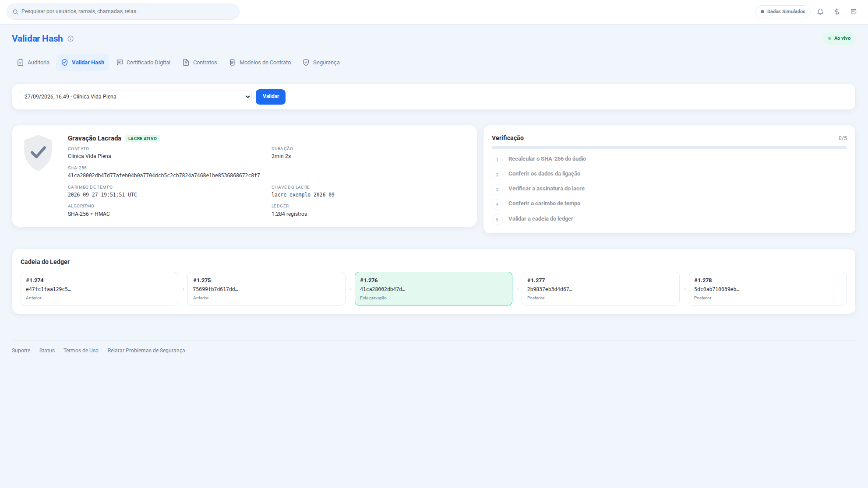The height and width of the screenshot is (488, 868).
Task: Click the Ao vivo status indicator
Action: 839,39
